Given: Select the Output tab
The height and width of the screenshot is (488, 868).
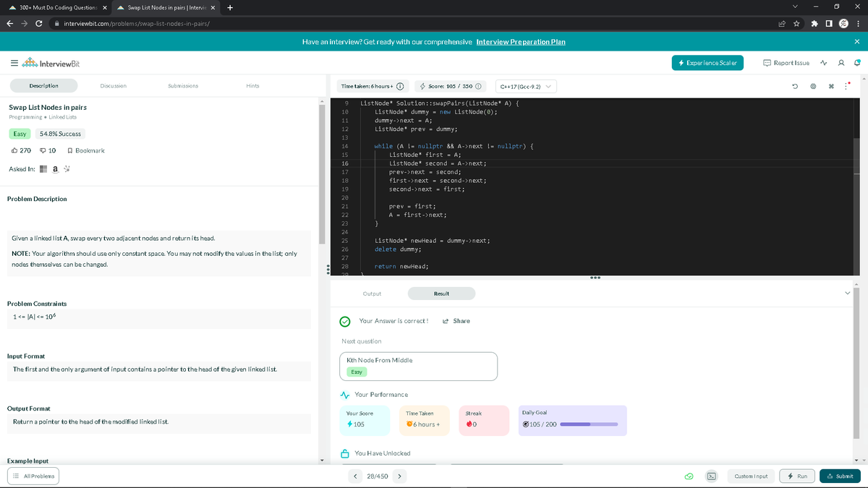Looking at the screenshot, I should 372,294.
